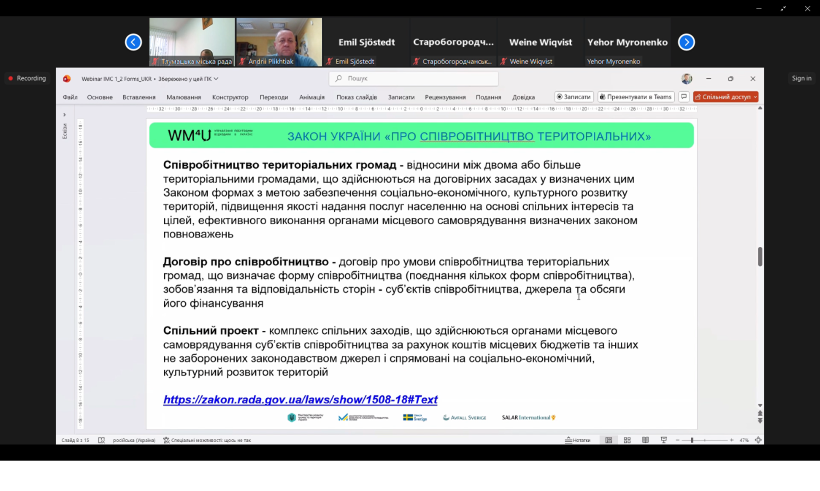Open the Файл menu

point(70,97)
